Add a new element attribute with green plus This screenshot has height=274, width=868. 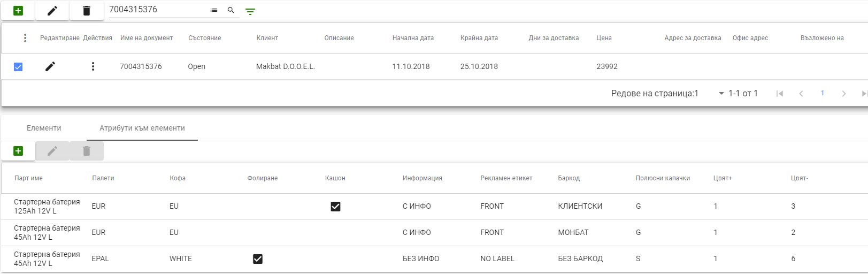(x=18, y=151)
